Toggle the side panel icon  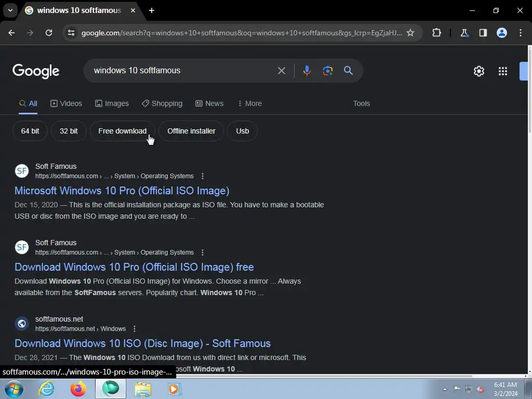483,33
